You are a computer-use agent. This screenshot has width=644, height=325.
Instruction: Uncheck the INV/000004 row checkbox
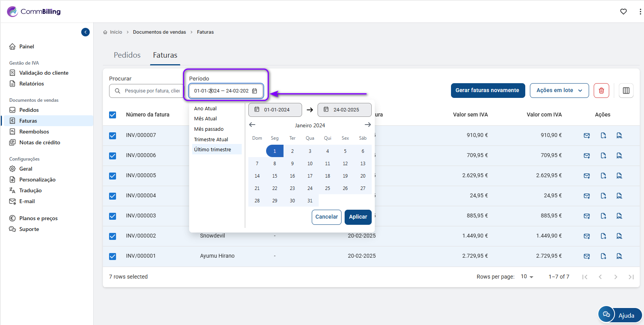click(113, 196)
